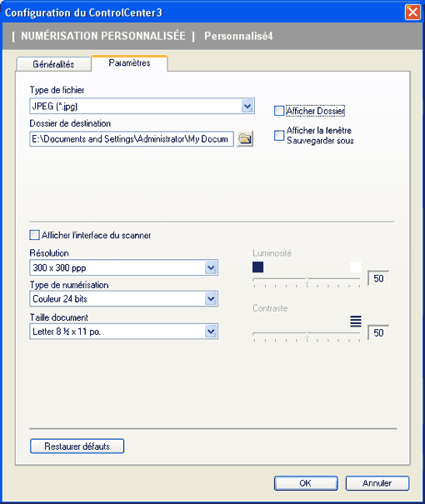The height and width of the screenshot is (504, 425).
Task: Click the Contraste slider track
Action: pos(307,335)
